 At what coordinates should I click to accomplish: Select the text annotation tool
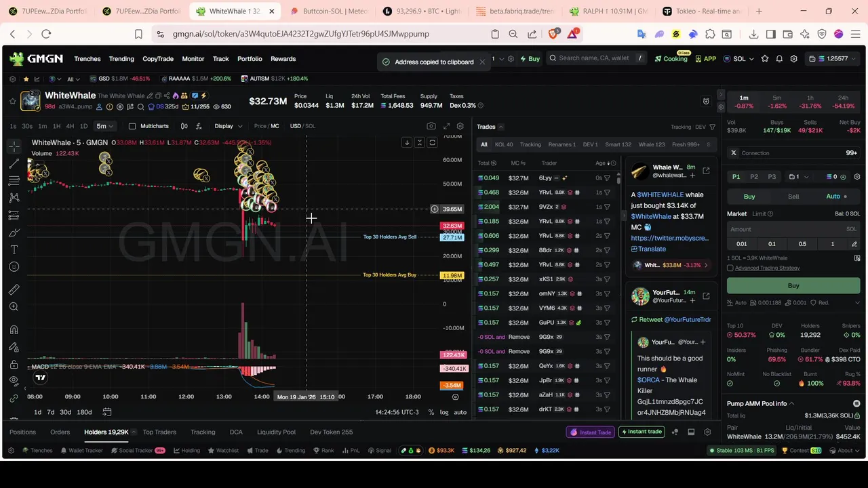[14, 249]
